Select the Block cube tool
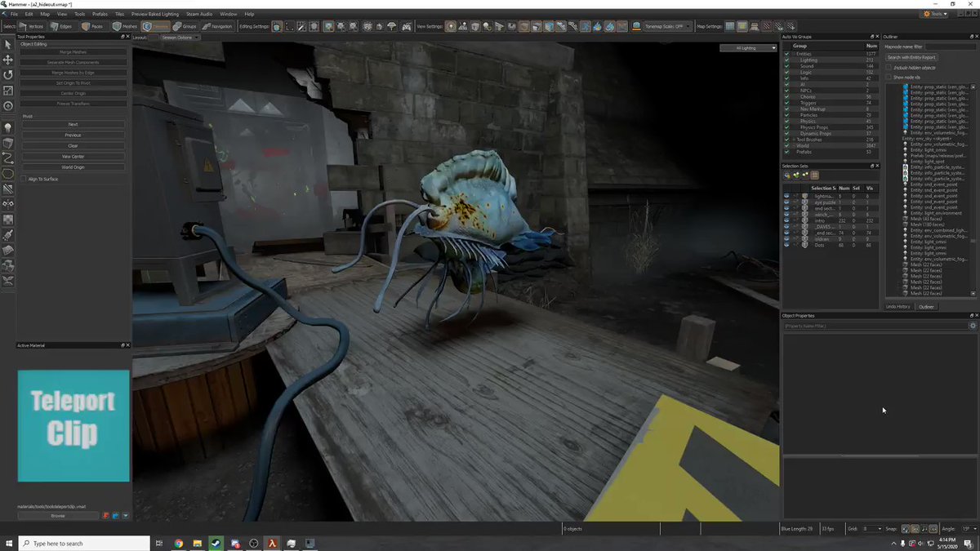Viewport: 980px width, 551px height. click(8, 144)
